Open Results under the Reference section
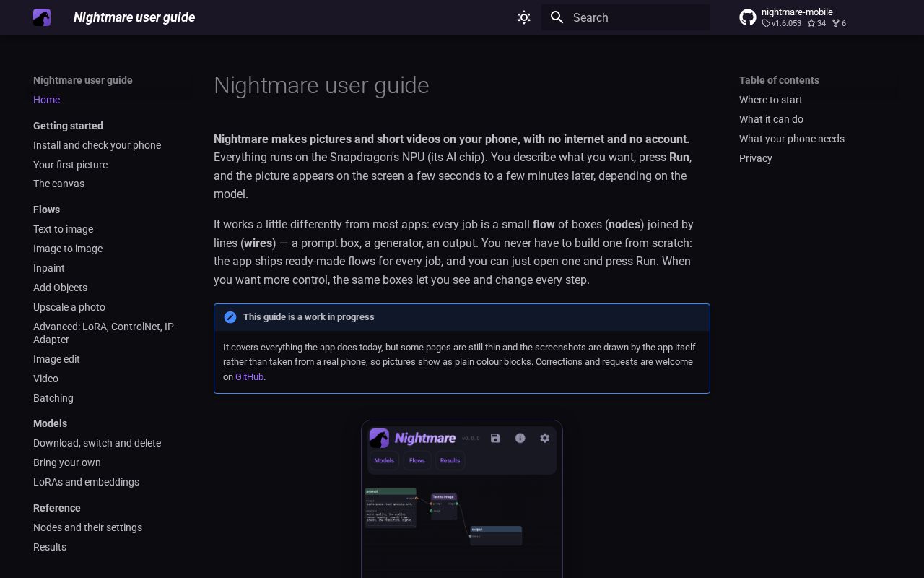This screenshot has height=578, width=924. (50, 547)
